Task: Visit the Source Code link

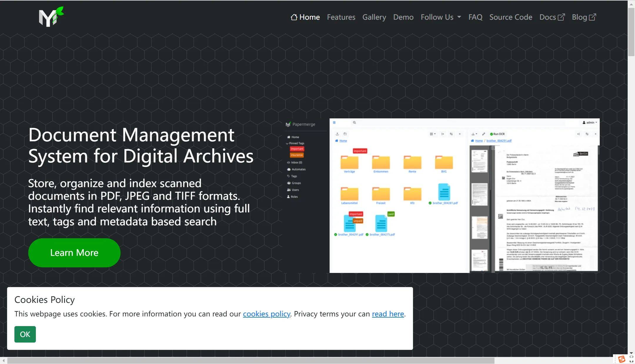Action: 511,17
